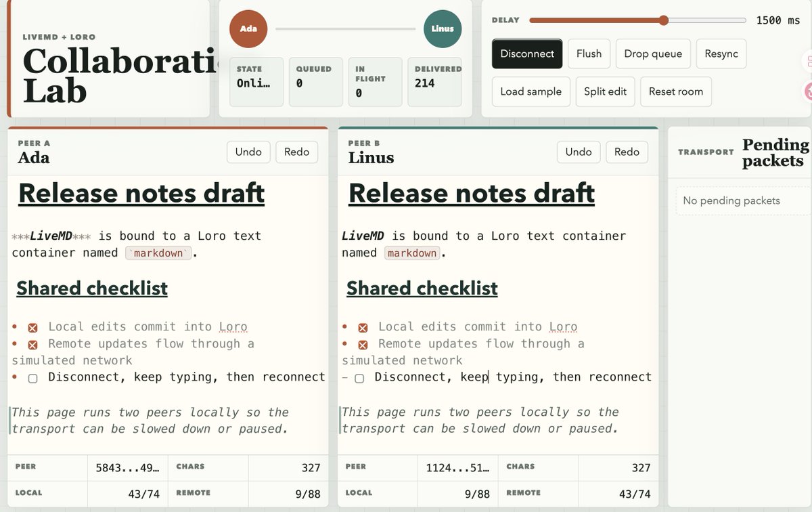This screenshot has height=512, width=812.
Task: Toggle 'Remote updates flow' checkbox in Ada's editor
Action: pyautogui.click(x=32, y=345)
